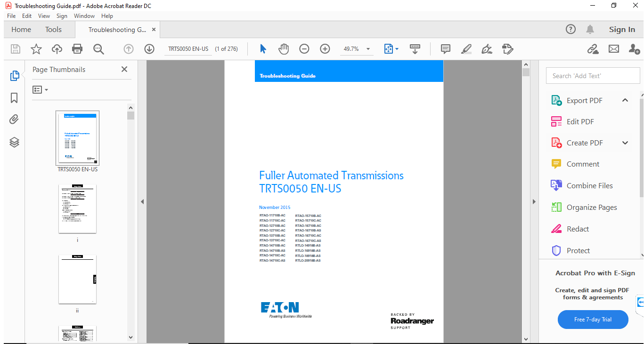Open the View menu
This screenshot has height=344, width=644.
[44, 16]
